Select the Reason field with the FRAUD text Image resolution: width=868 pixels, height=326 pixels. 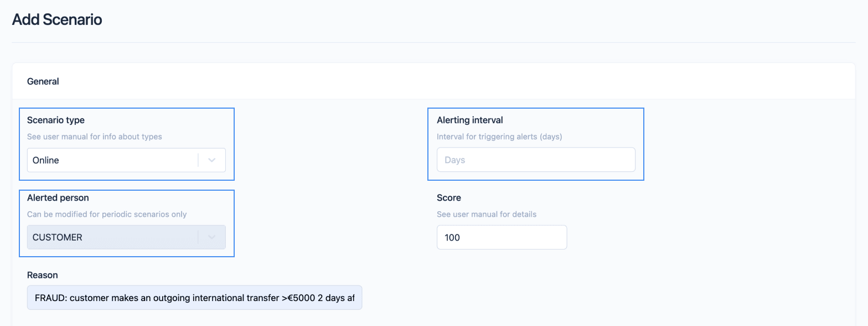pyautogui.click(x=194, y=298)
